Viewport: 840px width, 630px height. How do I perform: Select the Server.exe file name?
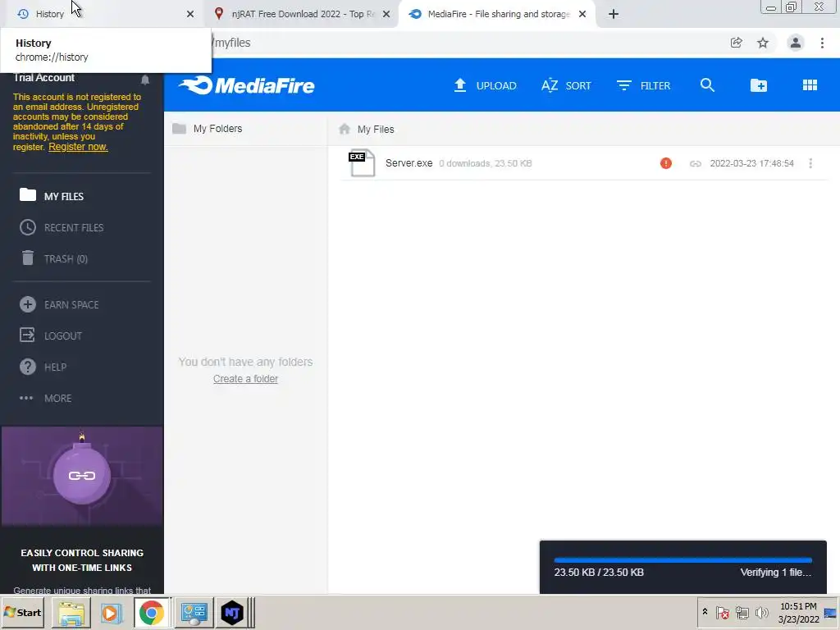pos(409,163)
